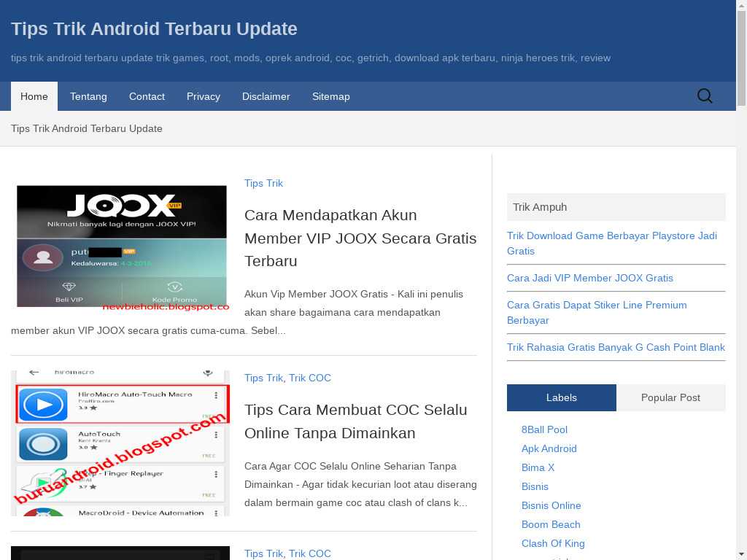Click Trik COC label on third post
The width and height of the screenshot is (747, 560).
pyautogui.click(x=309, y=553)
